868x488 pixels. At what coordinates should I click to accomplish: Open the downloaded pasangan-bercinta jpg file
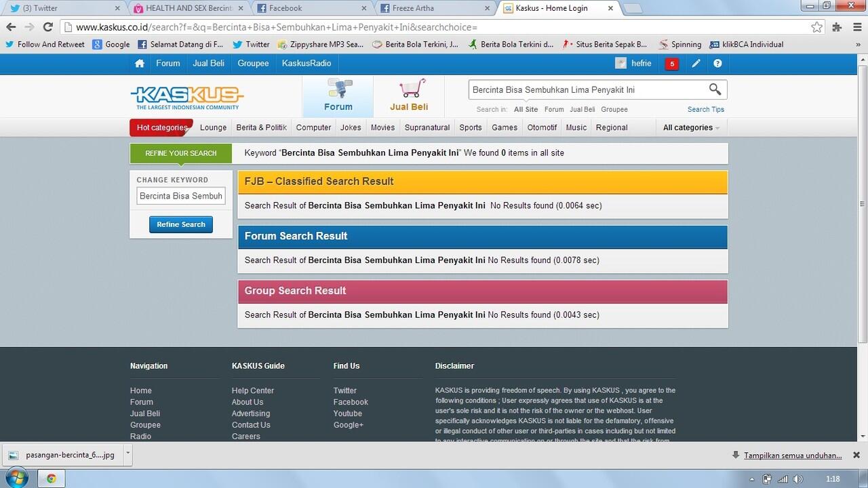[x=62, y=455]
